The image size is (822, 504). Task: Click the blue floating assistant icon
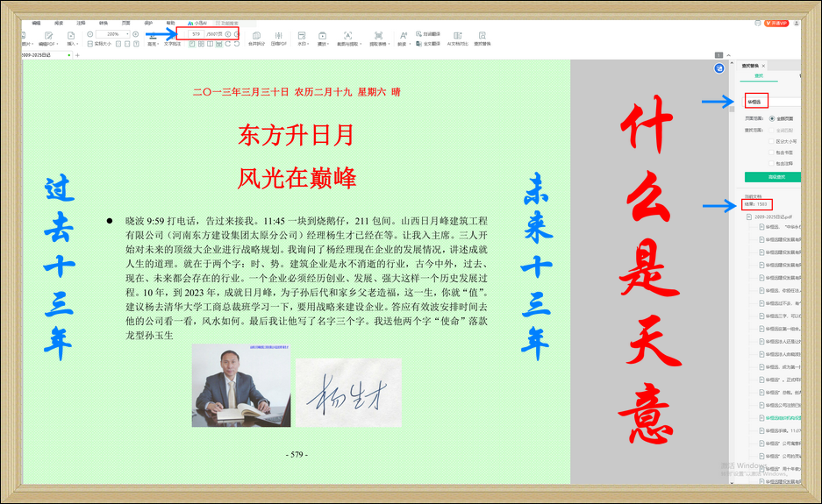tap(719, 67)
